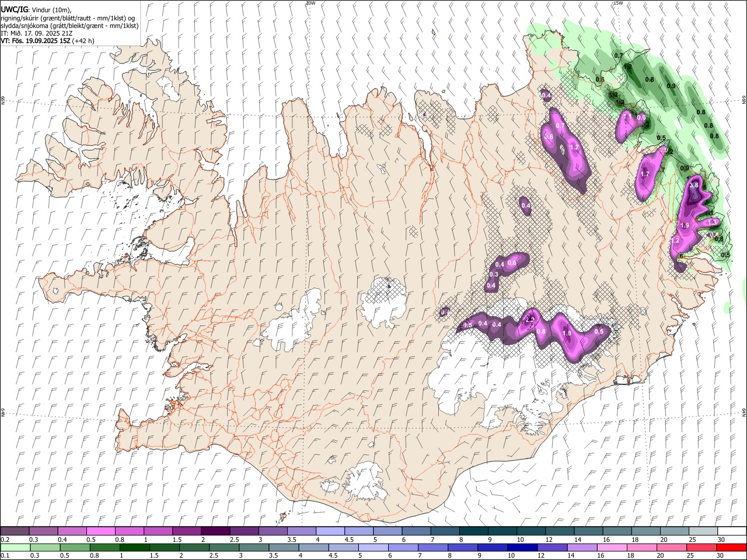
Task: Pick the dark green 1 rain legend swatch
Action: point(135,547)
